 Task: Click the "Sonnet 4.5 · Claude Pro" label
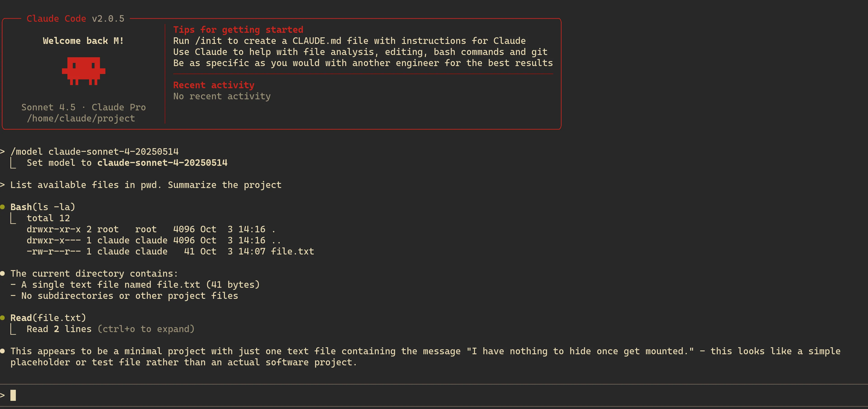[x=83, y=107]
